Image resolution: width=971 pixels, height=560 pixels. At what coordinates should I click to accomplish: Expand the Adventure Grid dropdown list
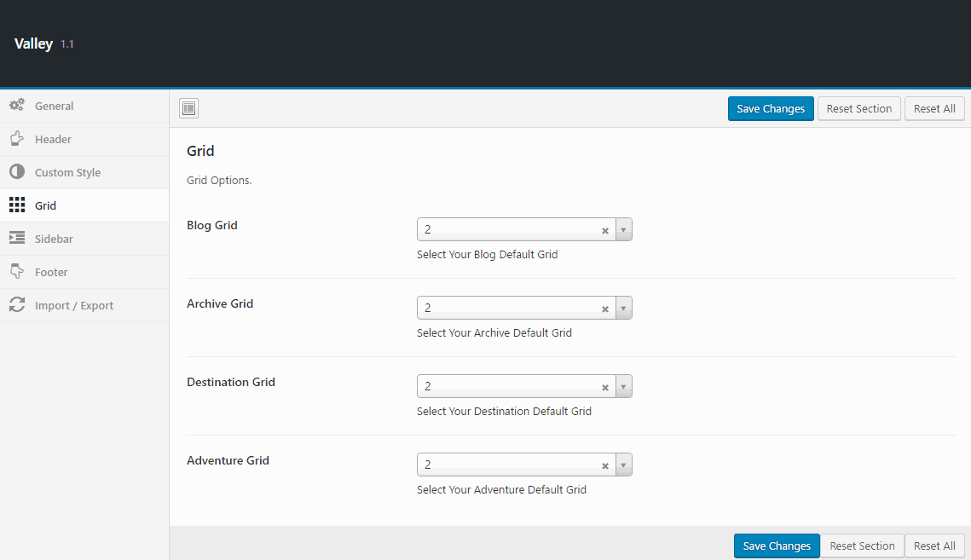coord(623,465)
